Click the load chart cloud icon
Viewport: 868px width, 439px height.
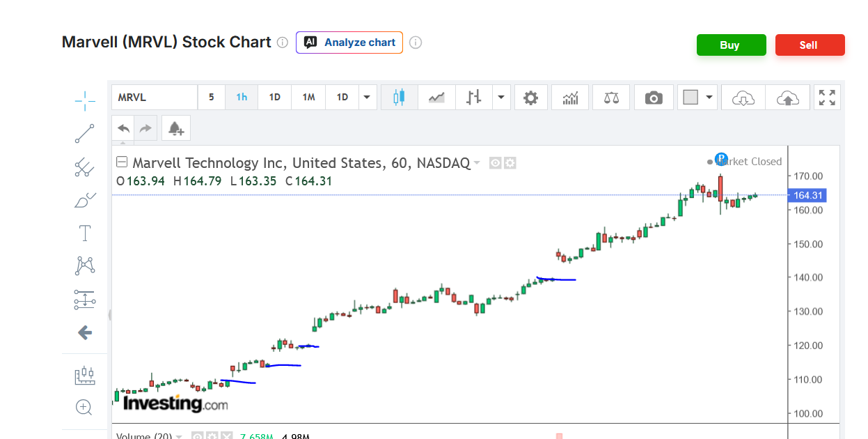[x=743, y=98]
